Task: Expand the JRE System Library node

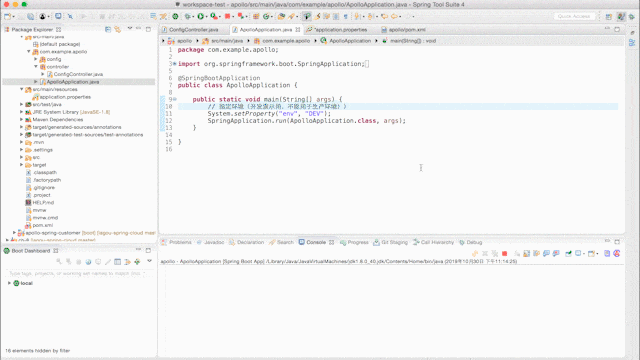Action: pos(22,112)
